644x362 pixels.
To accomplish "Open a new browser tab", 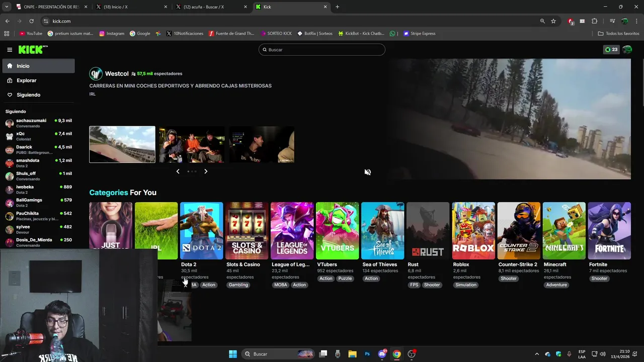I will pyautogui.click(x=337, y=7).
